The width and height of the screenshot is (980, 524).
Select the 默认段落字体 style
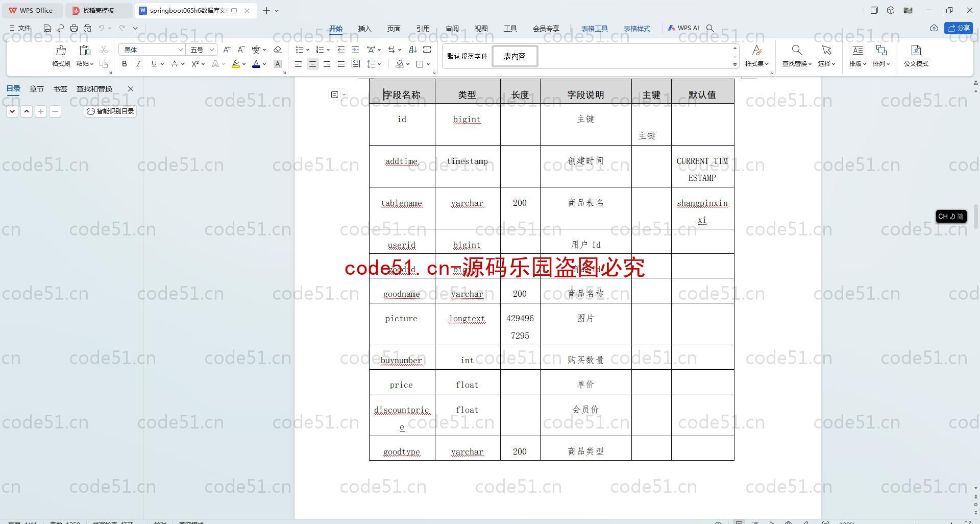click(x=467, y=56)
